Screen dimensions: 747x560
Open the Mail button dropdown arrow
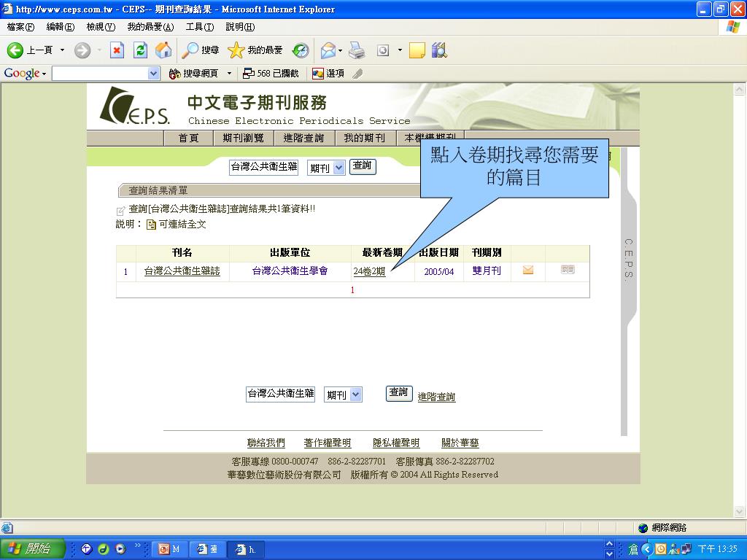[340, 50]
